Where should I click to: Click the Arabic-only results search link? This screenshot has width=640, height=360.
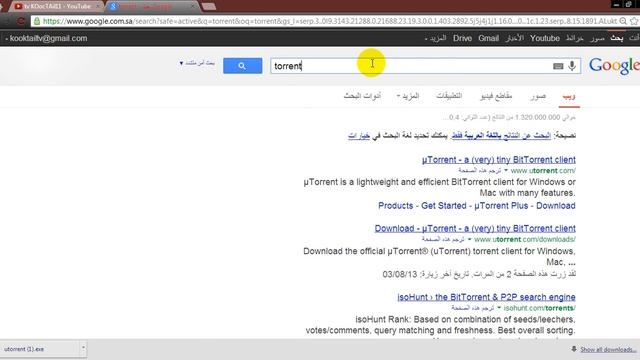point(501,136)
